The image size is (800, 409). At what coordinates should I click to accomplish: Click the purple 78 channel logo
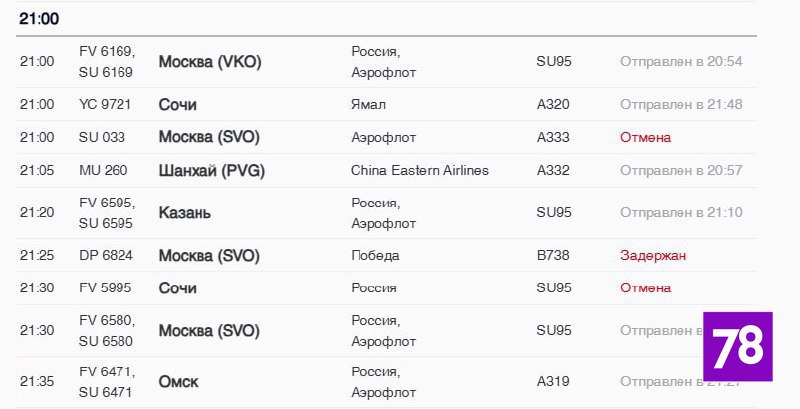pos(739,346)
